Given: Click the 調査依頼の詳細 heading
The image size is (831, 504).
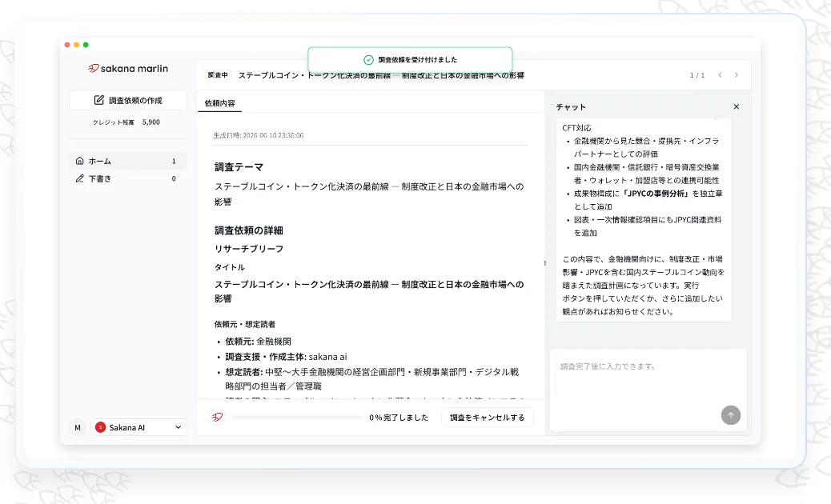Looking at the screenshot, I should pos(248,230).
